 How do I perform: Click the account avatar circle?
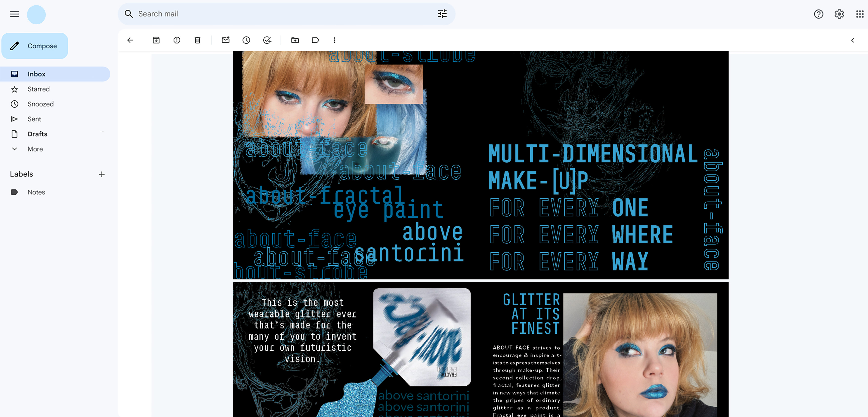36,14
